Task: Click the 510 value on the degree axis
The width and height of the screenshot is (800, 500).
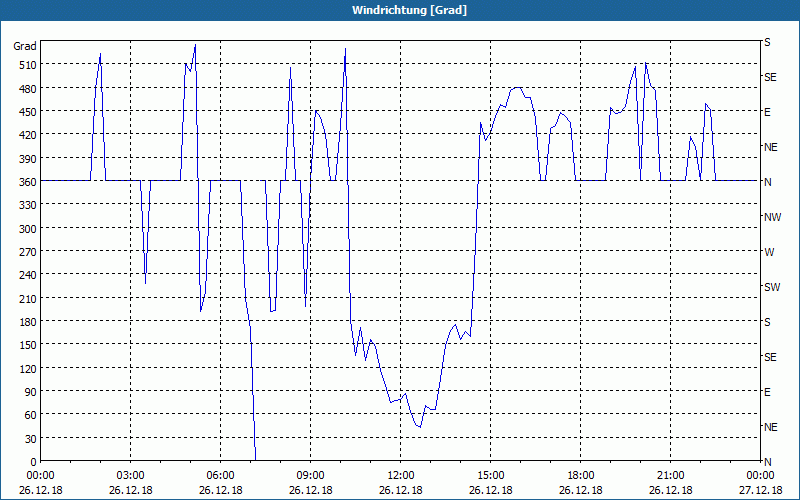Action: [28, 65]
